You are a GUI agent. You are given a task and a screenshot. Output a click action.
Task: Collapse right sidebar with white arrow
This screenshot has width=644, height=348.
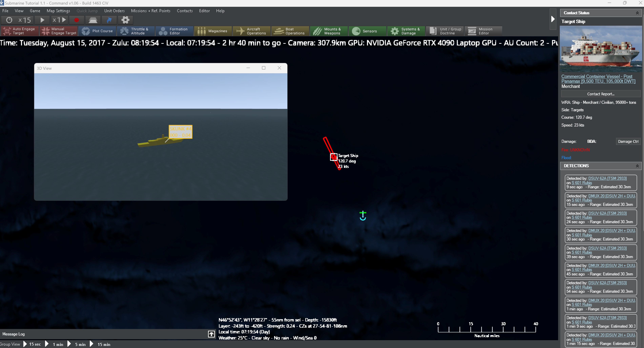tap(553, 19)
